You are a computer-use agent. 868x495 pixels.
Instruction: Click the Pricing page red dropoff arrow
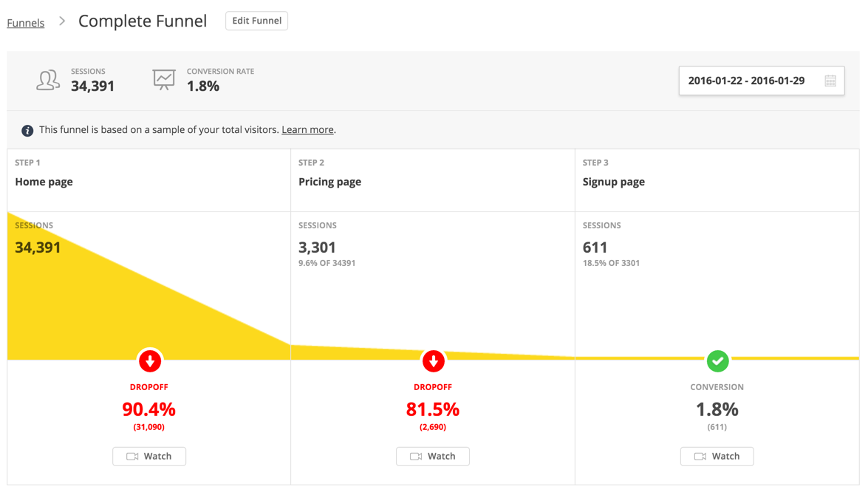[x=434, y=361]
